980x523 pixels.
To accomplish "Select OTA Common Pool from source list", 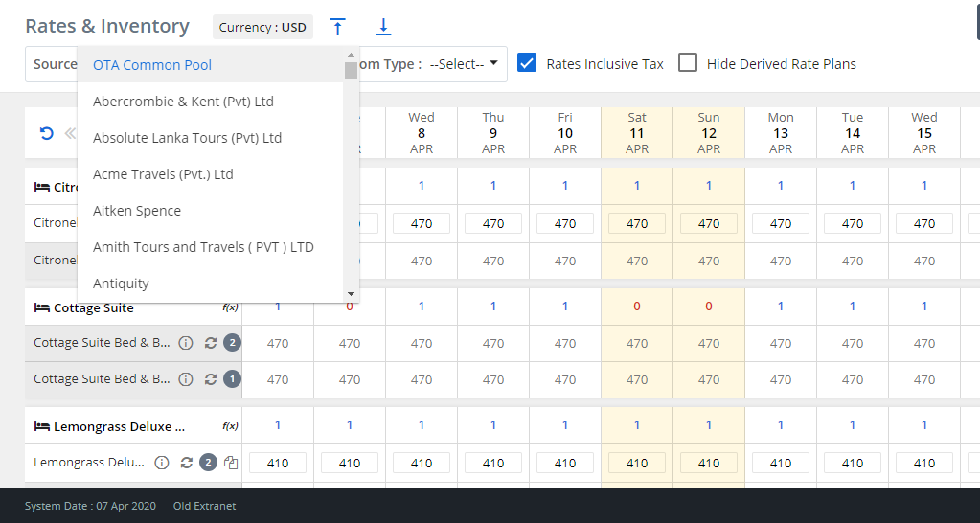I will (152, 65).
